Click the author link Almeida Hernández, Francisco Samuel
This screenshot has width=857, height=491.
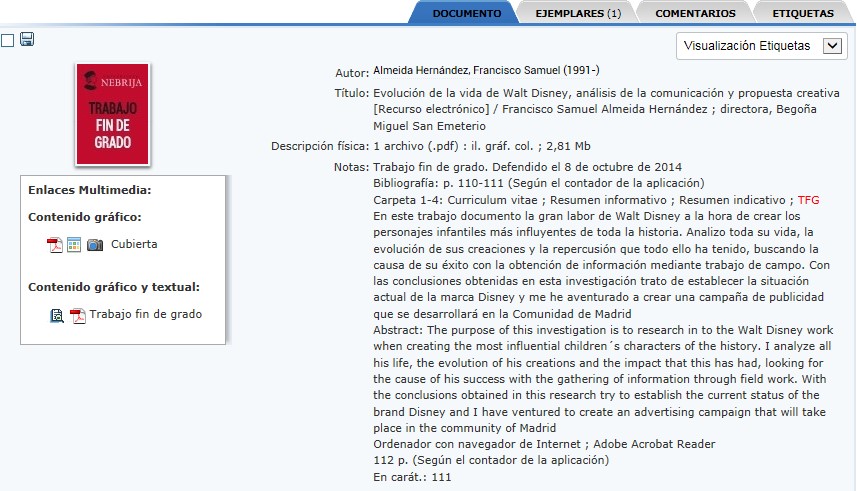click(485, 71)
